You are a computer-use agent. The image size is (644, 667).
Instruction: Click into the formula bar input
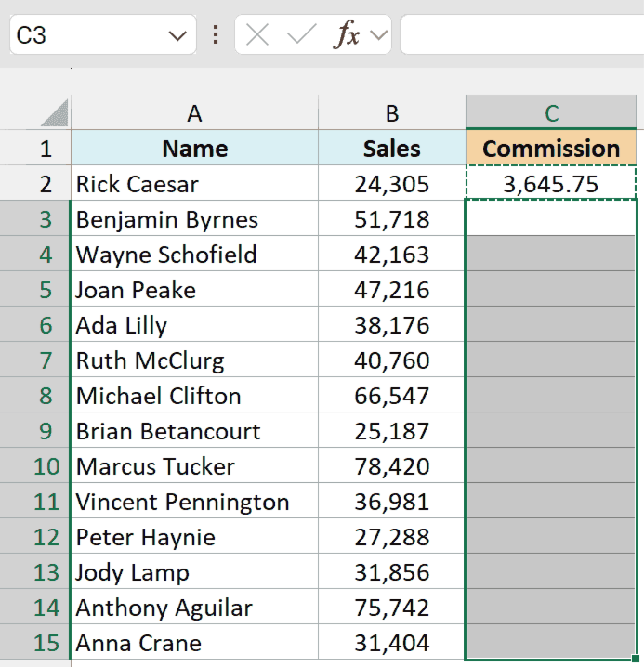coord(522,34)
